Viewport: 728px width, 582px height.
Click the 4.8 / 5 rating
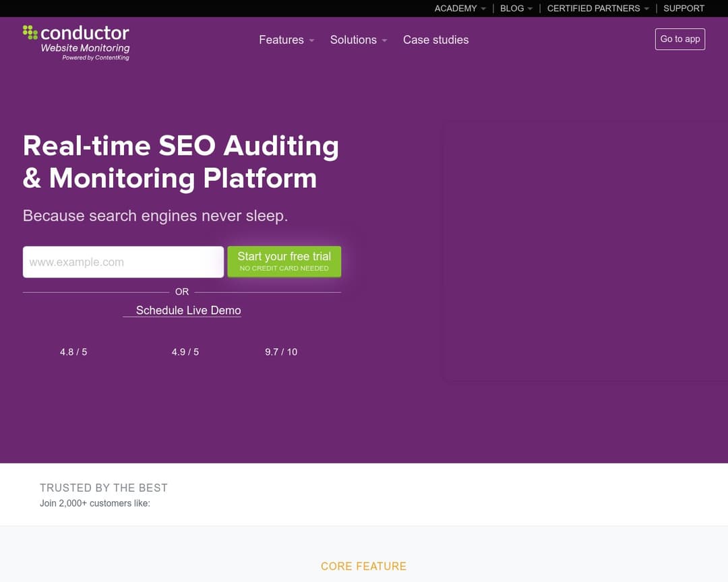(73, 352)
